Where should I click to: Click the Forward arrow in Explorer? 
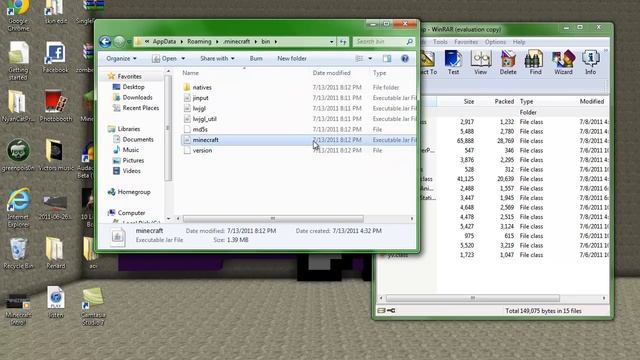pyautogui.click(x=119, y=42)
